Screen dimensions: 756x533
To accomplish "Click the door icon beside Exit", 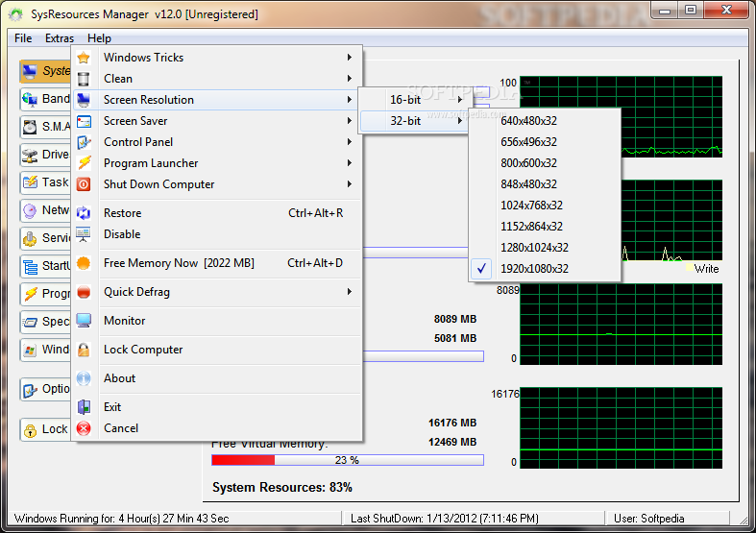I will [x=84, y=407].
